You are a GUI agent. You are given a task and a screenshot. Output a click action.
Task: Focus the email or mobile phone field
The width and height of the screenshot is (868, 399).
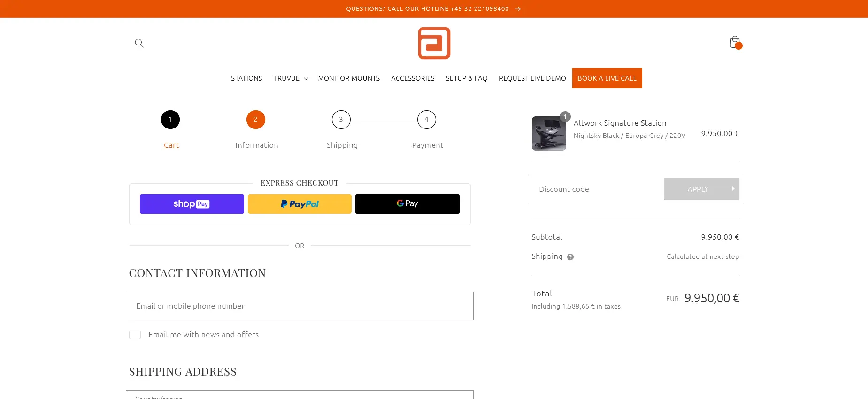coord(300,306)
